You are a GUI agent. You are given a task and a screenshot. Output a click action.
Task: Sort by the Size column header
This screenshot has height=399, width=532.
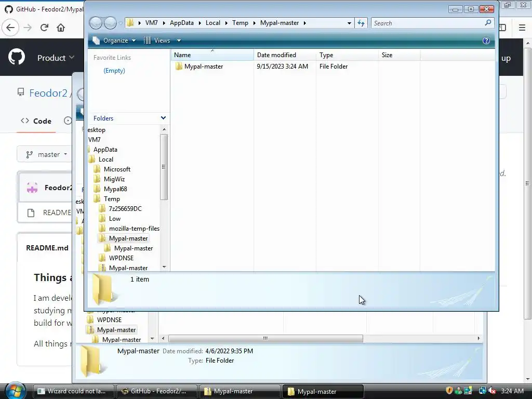pyautogui.click(x=399, y=55)
